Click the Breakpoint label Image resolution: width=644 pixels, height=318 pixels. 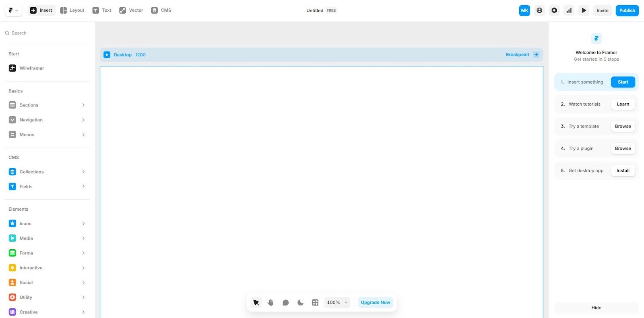(x=518, y=55)
